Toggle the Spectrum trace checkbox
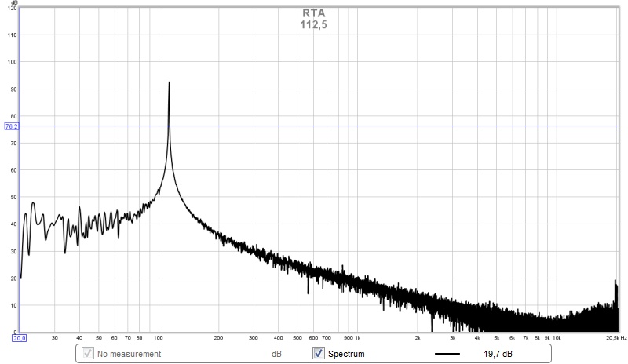628x364 pixels. click(319, 353)
